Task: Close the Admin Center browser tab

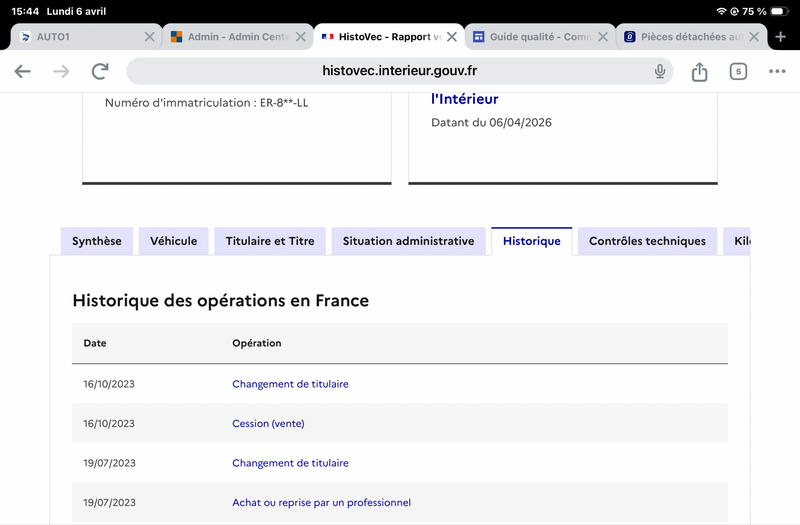Action: (301, 37)
